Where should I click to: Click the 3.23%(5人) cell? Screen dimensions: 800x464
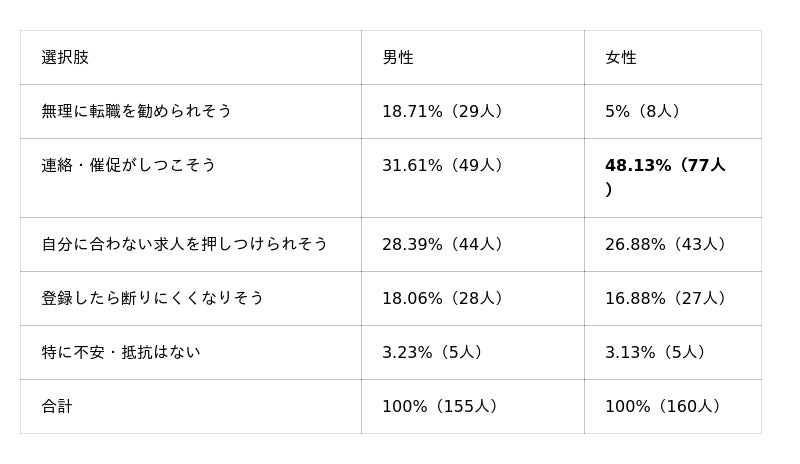(473, 353)
